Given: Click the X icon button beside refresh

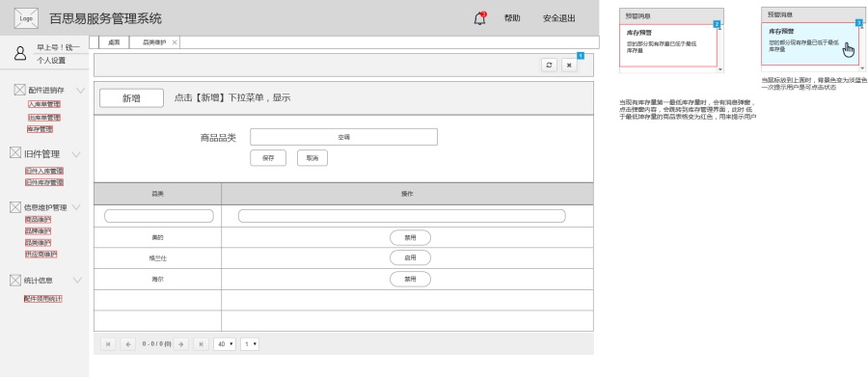Looking at the screenshot, I should coord(569,65).
